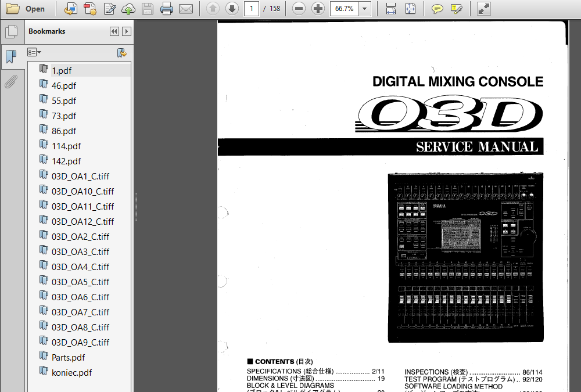Click the TEST PROGRAM contents entry
This screenshot has height=392, width=581.
click(473, 379)
